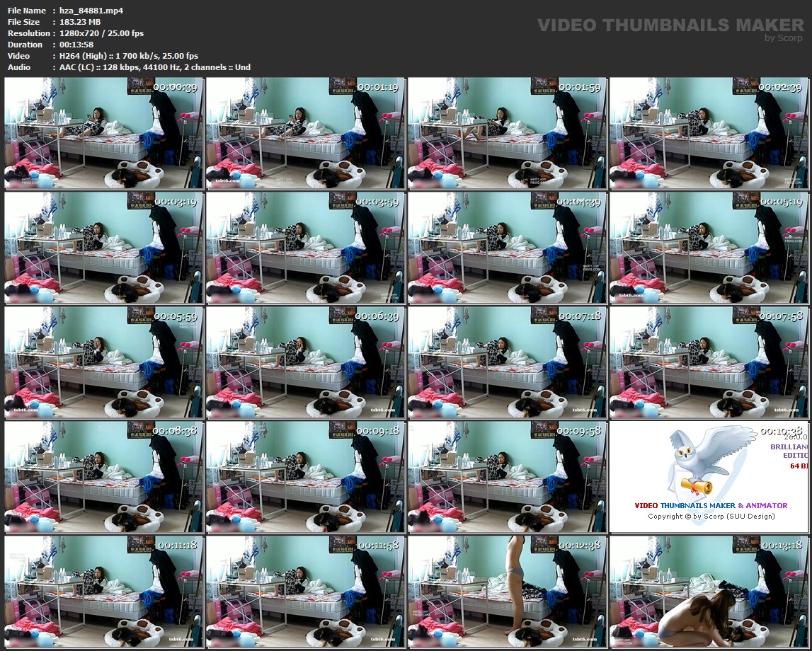The height and width of the screenshot is (651, 812).
Task: Click the duration value 00:13:58
Action: (x=76, y=45)
